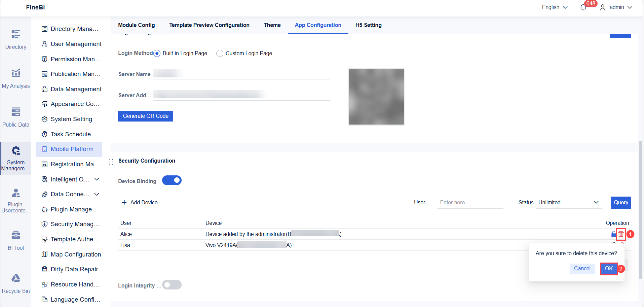Confirm deletion with the OK button
The image size is (644, 307).
point(609,269)
